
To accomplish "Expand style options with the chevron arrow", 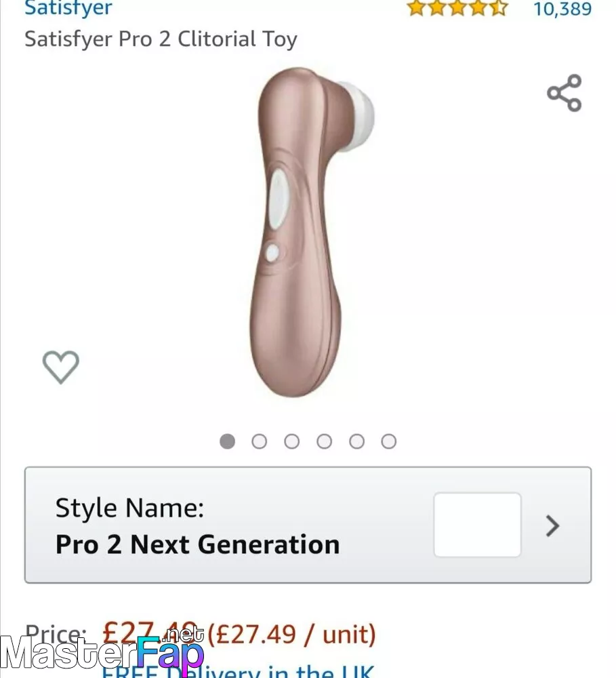I will (x=553, y=525).
